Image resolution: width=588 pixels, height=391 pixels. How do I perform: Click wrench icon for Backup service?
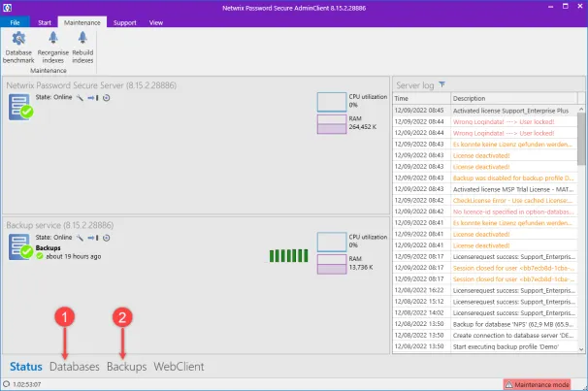(x=80, y=238)
